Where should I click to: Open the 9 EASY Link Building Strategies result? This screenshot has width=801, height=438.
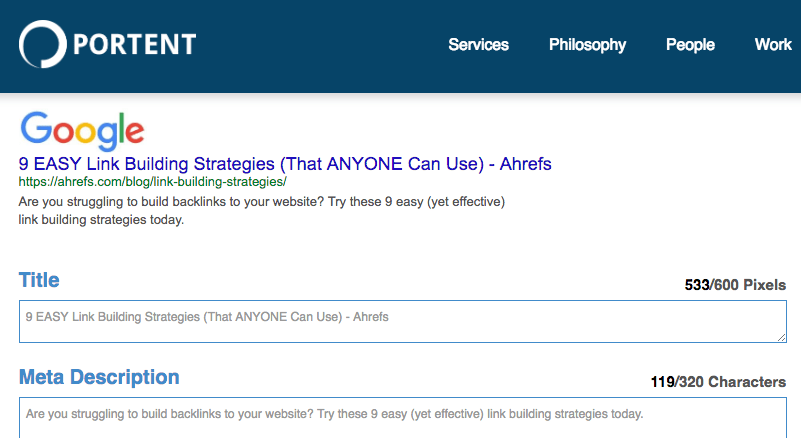point(285,163)
